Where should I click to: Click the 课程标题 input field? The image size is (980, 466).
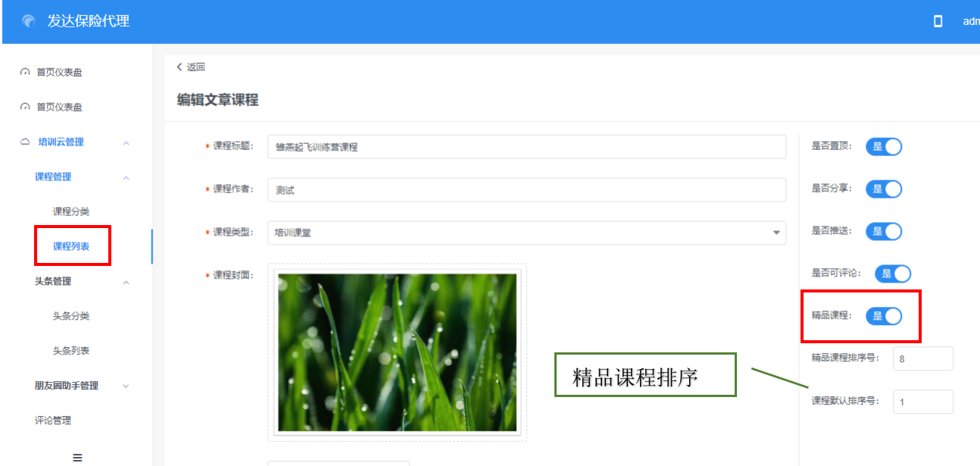[526, 147]
